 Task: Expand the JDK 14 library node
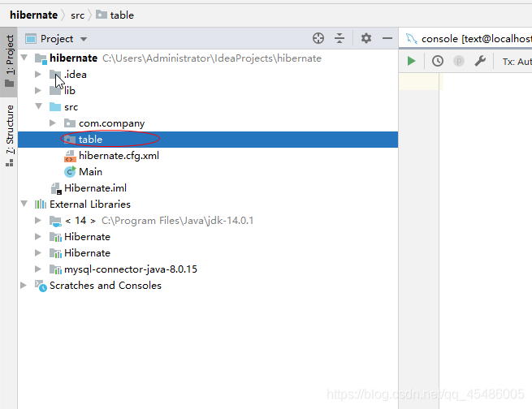click(38, 220)
